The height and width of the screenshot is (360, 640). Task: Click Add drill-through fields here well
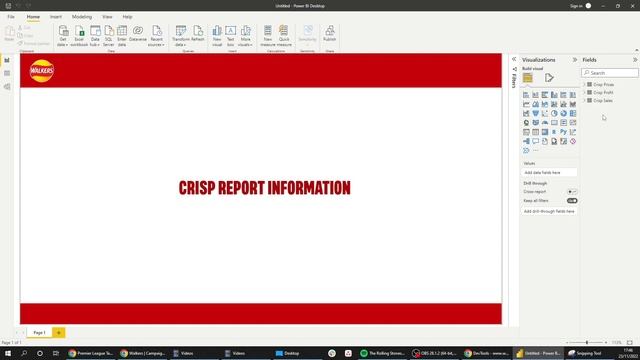coord(549,211)
